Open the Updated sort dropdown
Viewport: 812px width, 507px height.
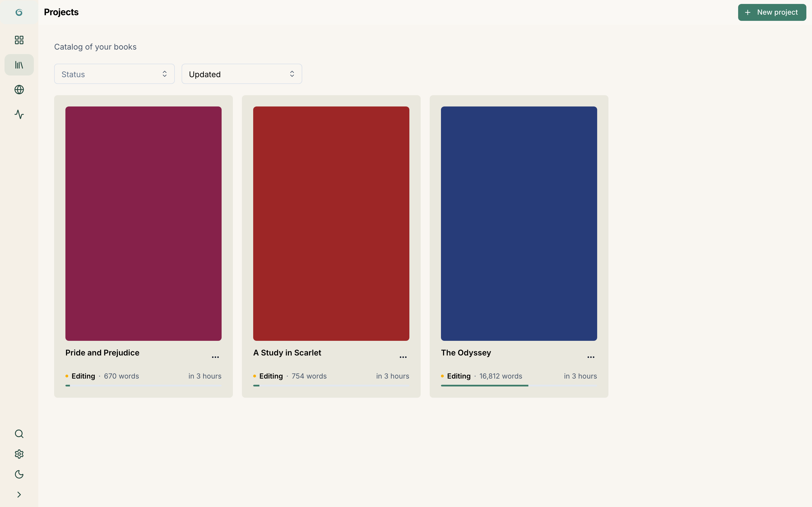point(242,74)
